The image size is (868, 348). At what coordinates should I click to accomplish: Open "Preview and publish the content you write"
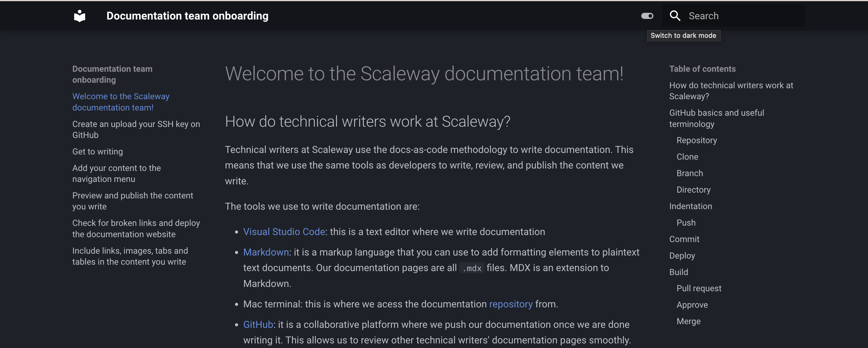coord(132,201)
